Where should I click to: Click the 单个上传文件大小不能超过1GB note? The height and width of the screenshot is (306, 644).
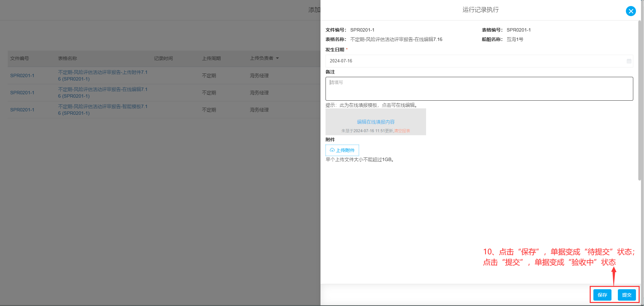tap(360, 160)
